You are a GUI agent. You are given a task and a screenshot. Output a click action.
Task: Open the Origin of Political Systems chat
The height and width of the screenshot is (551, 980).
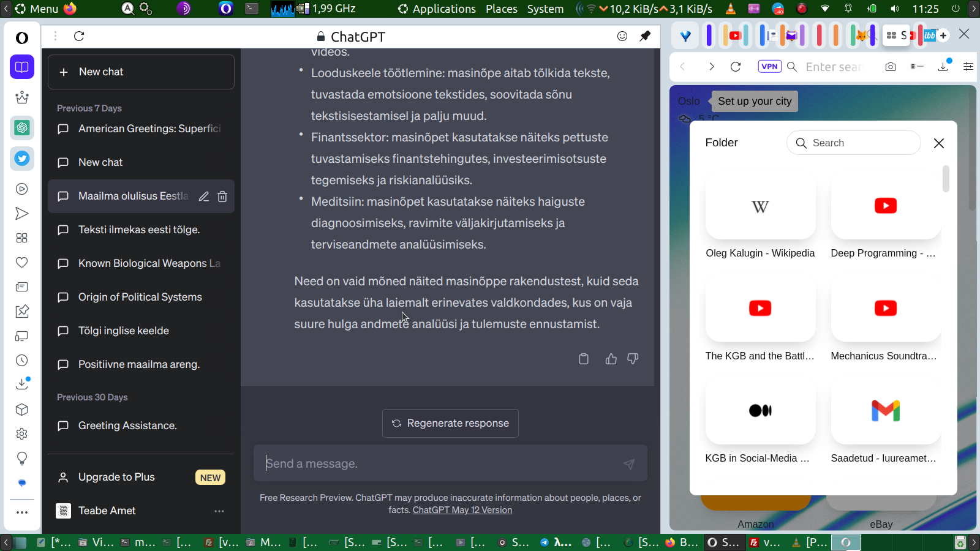click(x=141, y=297)
